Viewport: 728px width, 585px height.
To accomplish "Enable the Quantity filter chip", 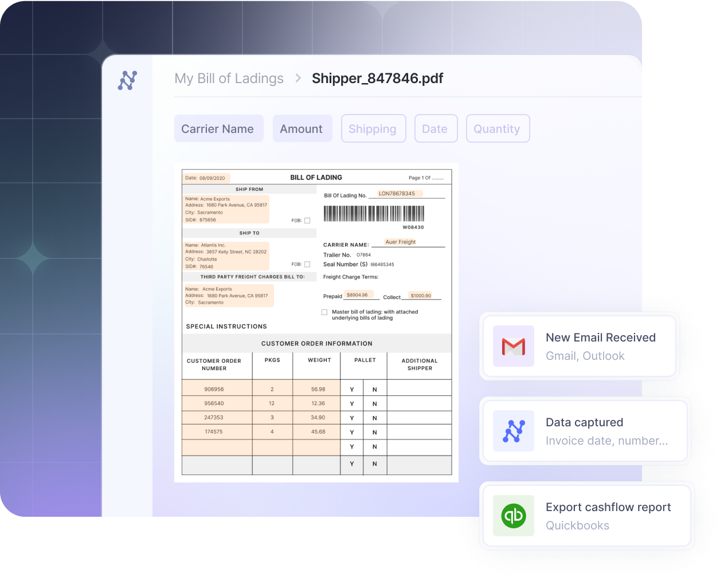I will pyautogui.click(x=498, y=128).
